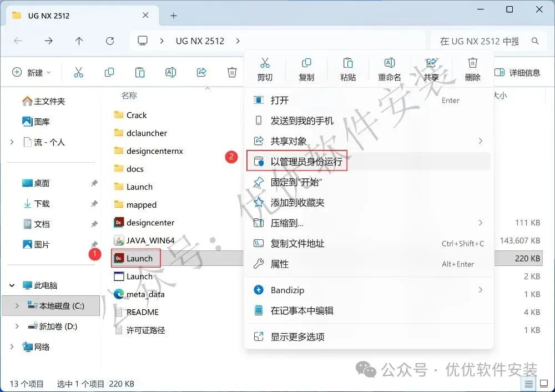The height and width of the screenshot is (392, 555).
Task: Click the Cut icon in the context menu
Action: pyautogui.click(x=265, y=63)
